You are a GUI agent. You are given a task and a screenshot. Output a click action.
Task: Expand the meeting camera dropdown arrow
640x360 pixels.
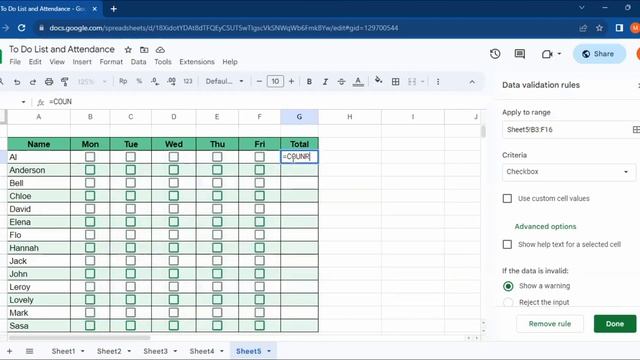click(559, 53)
